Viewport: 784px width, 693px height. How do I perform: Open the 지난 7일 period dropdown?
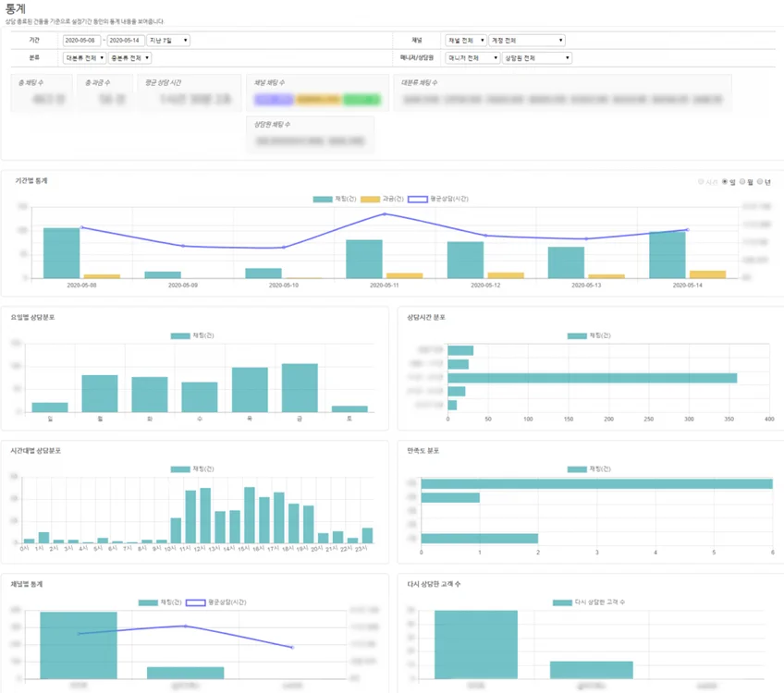[x=168, y=41]
